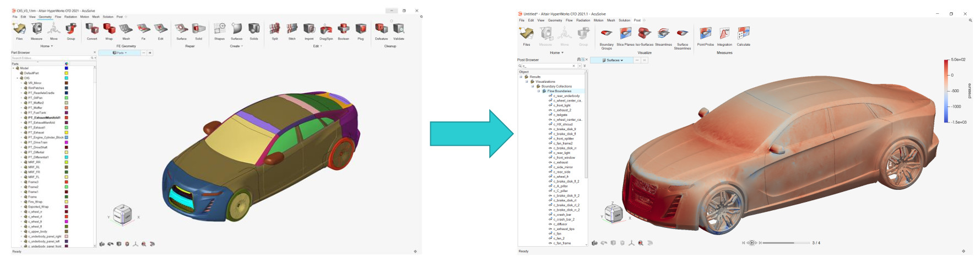Toggle visibility of c_tailgate boundary

tap(550, 115)
